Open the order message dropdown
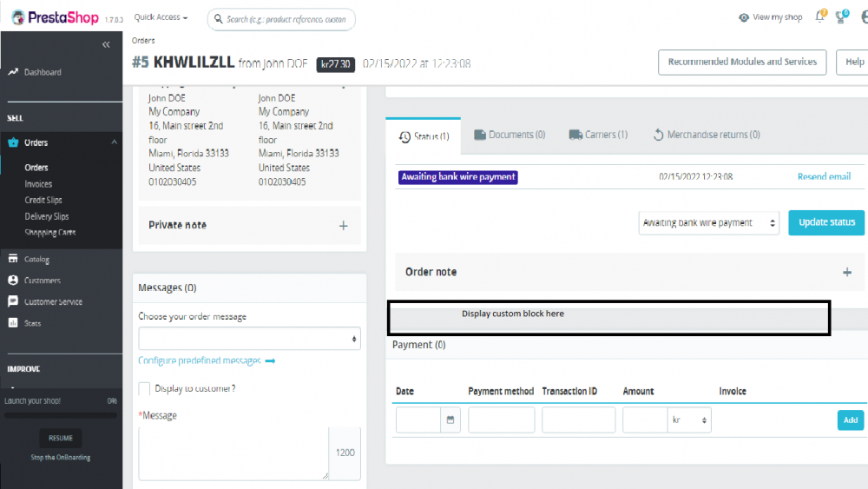The image size is (868, 489). pos(249,339)
